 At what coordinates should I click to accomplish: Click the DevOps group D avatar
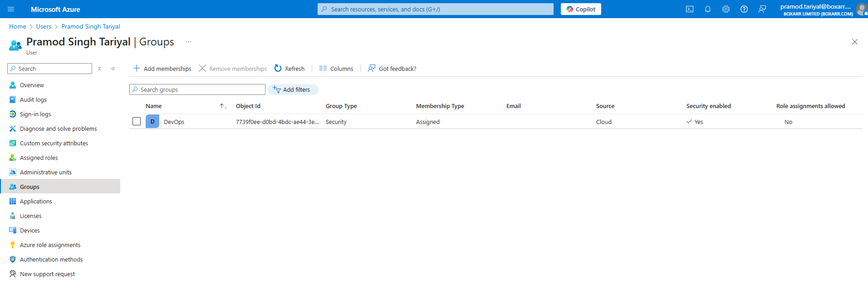[152, 121]
